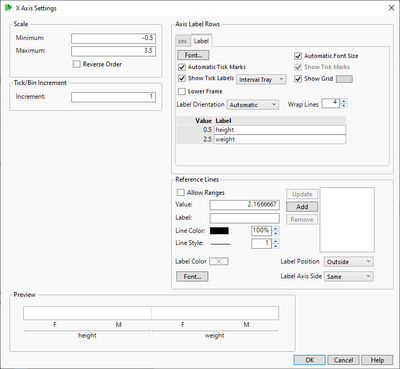
Task: Switch to the sex tab
Action: click(x=182, y=41)
